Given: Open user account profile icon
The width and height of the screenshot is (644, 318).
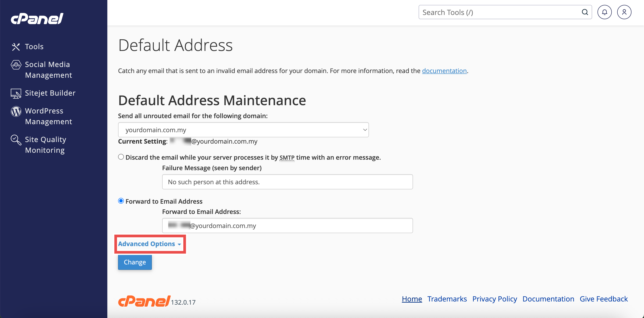Looking at the screenshot, I should 624,12.
